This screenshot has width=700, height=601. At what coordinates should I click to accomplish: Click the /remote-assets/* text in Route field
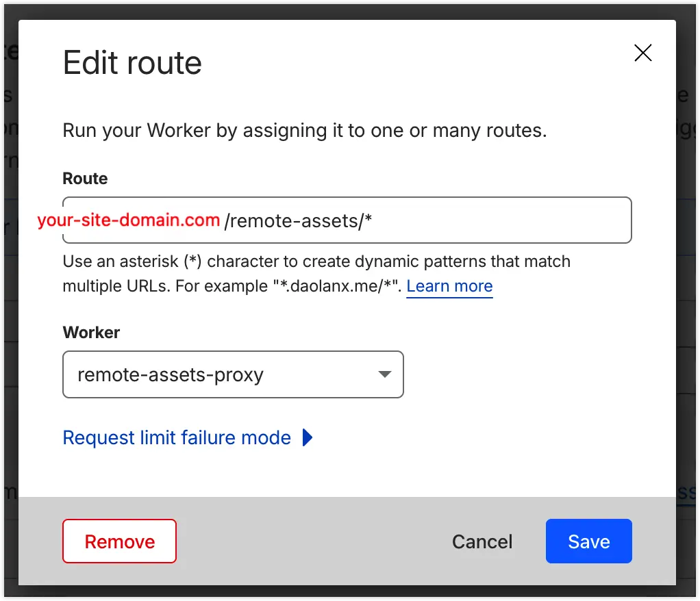[298, 220]
